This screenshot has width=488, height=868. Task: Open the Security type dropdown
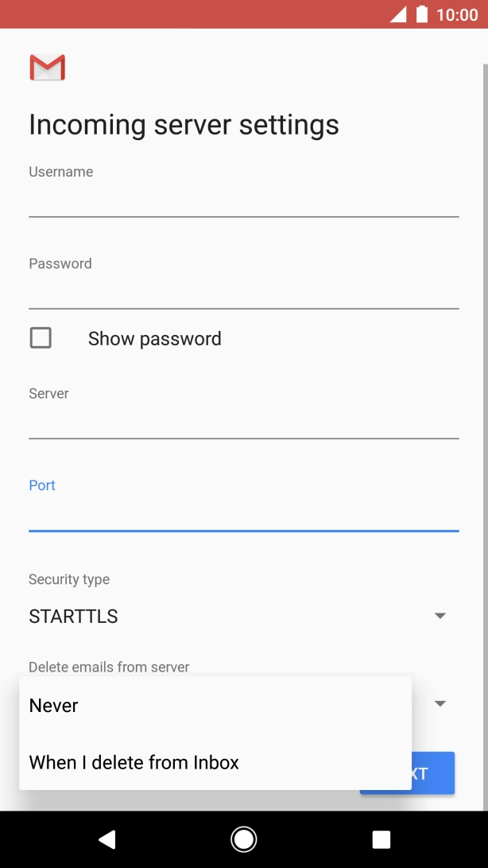coord(440,614)
